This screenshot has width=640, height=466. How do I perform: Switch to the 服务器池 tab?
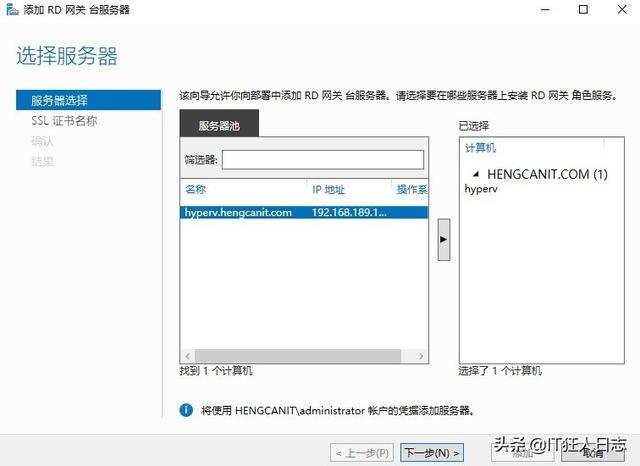click(218, 126)
